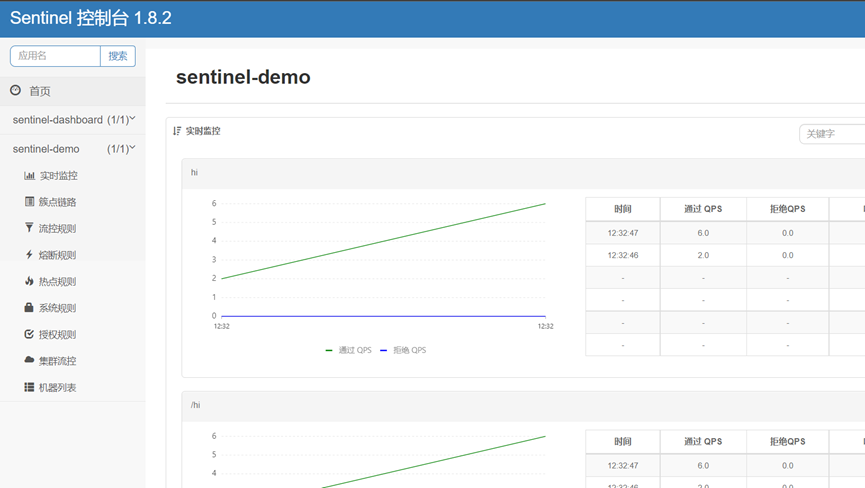Click the lightning bolt icon for 熔断规则
Viewport: 865px width, 488px height.
[29, 254]
